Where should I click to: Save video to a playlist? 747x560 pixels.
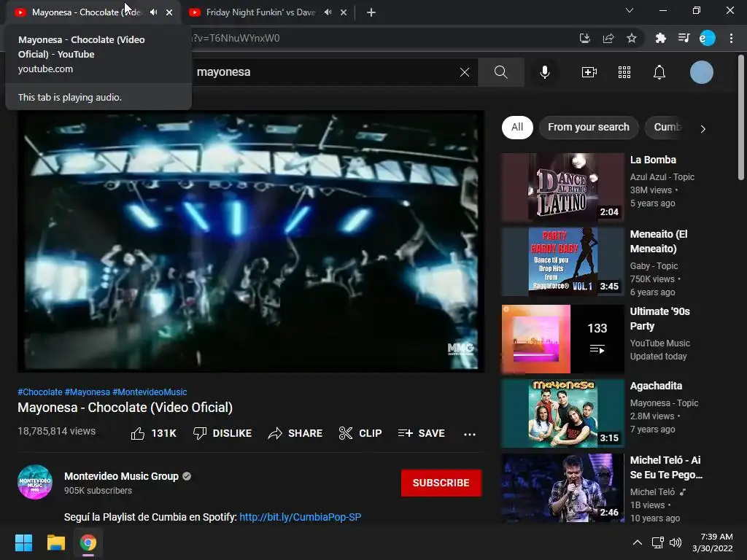(x=422, y=433)
